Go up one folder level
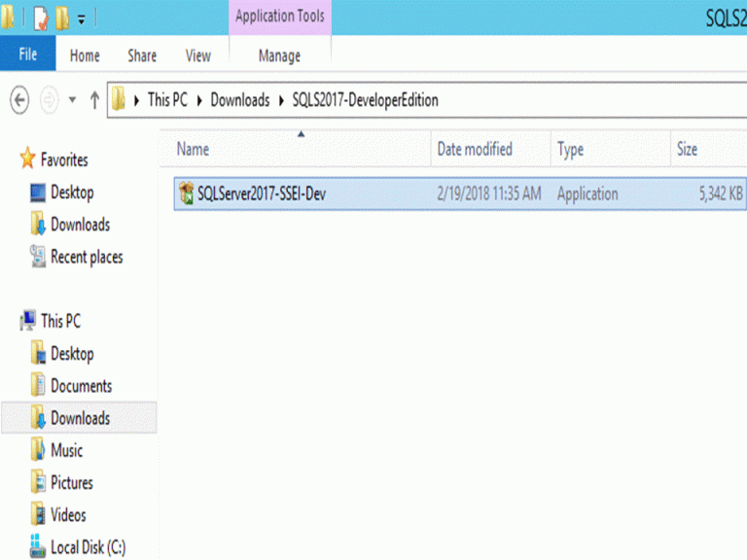Image resolution: width=747 pixels, height=560 pixels. 94,100
